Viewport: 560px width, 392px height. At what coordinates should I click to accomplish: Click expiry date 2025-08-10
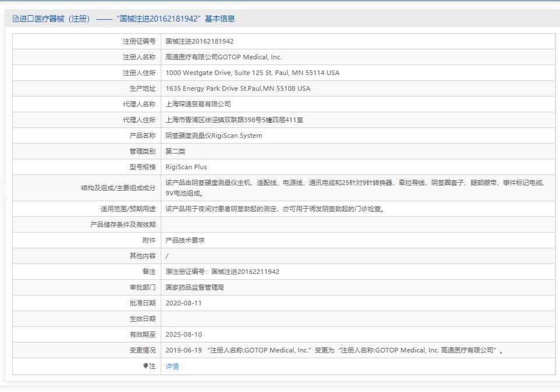[183, 334]
